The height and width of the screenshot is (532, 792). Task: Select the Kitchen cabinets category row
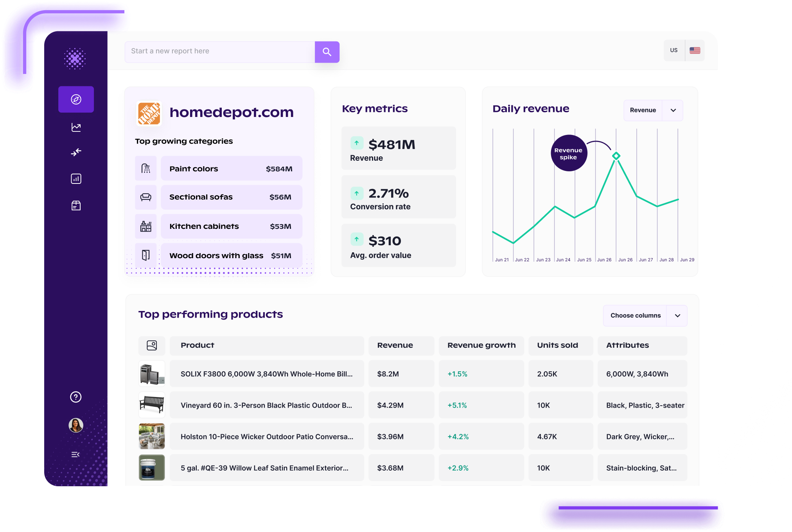(x=232, y=226)
